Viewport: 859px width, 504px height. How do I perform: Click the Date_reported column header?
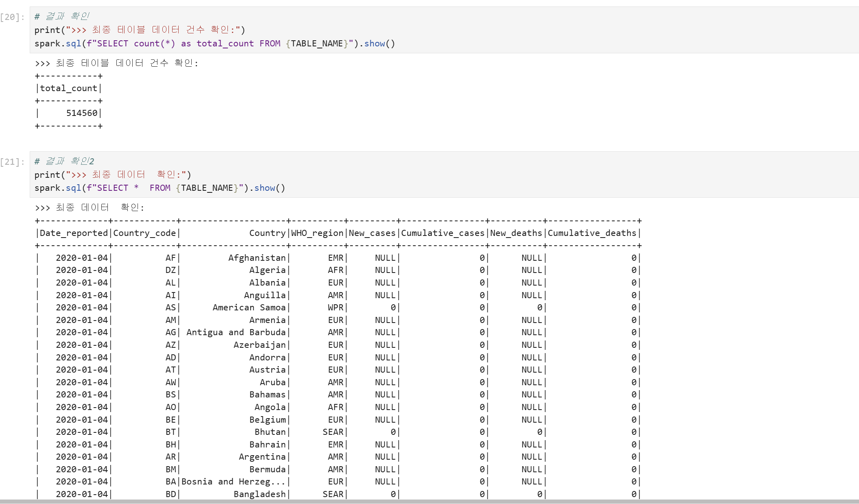pyautogui.click(x=74, y=233)
